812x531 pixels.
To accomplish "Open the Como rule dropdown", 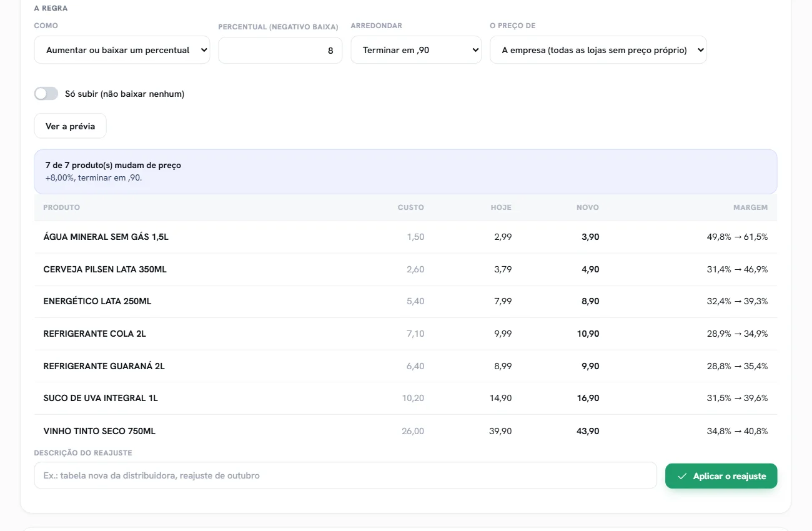I will 122,50.
